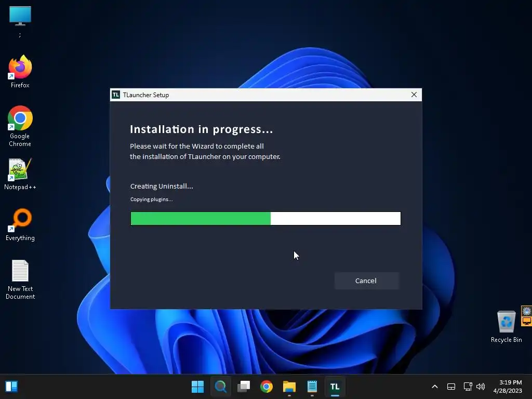Click the gear gadget at the right edge
The width and height of the screenshot is (532, 399).
[527, 311]
